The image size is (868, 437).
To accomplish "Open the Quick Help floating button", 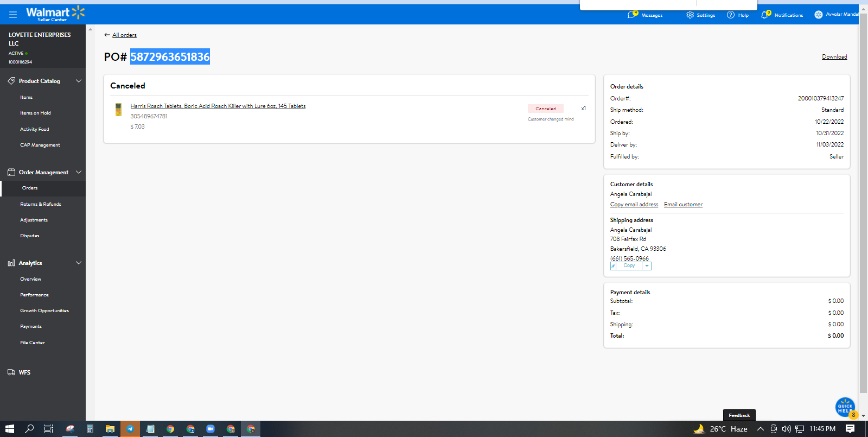I will [x=845, y=407].
